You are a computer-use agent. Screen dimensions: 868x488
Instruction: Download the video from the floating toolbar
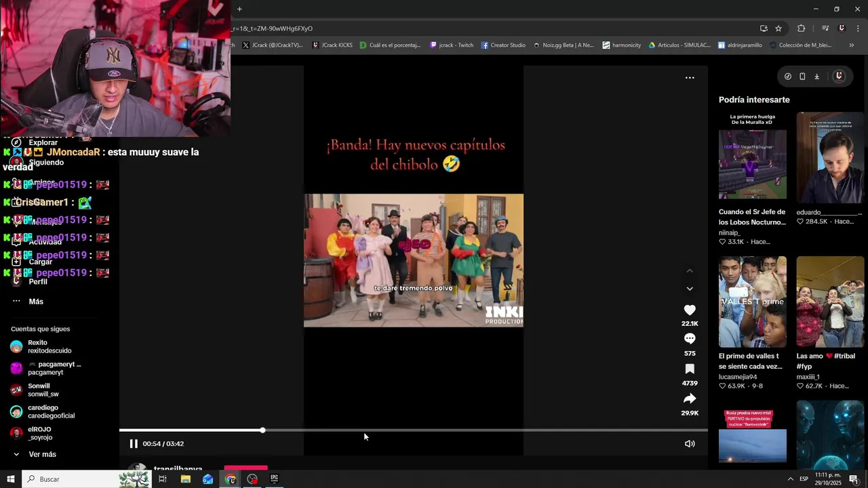click(x=816, y=77)
